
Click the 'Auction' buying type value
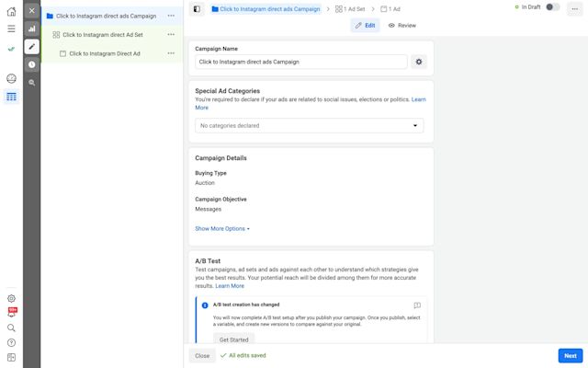(205, 183)
